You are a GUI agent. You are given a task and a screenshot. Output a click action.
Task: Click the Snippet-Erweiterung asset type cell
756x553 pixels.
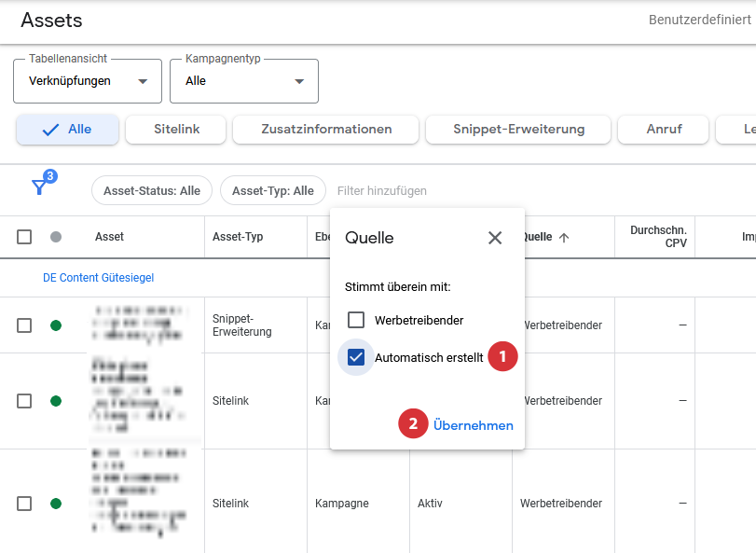coord(242,325)
